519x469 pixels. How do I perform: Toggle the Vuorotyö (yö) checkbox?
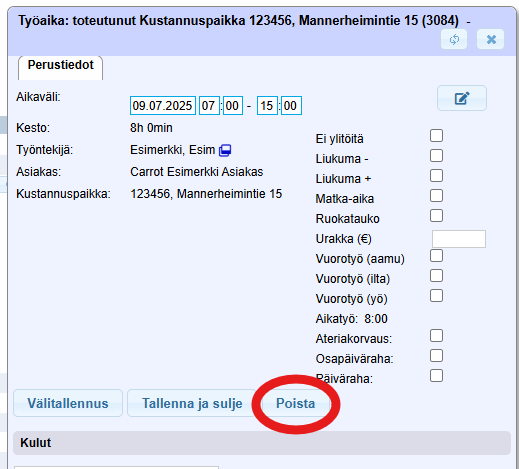(436, 296)
